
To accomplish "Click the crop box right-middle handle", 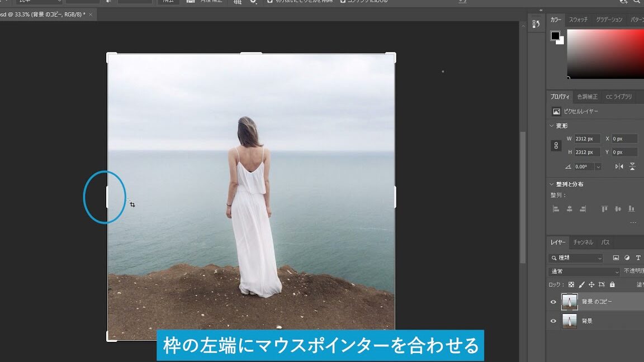I will coord(395,197).
